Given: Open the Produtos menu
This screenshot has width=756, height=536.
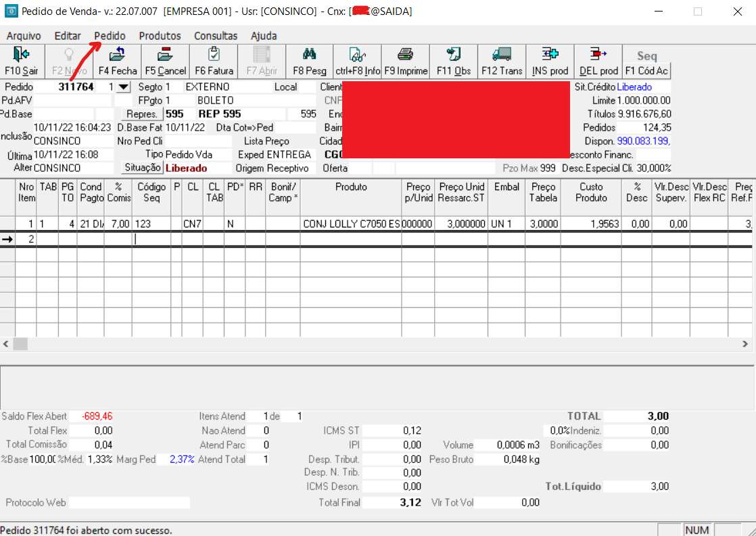Looking at the screenshot, I should tap(160, 36).
